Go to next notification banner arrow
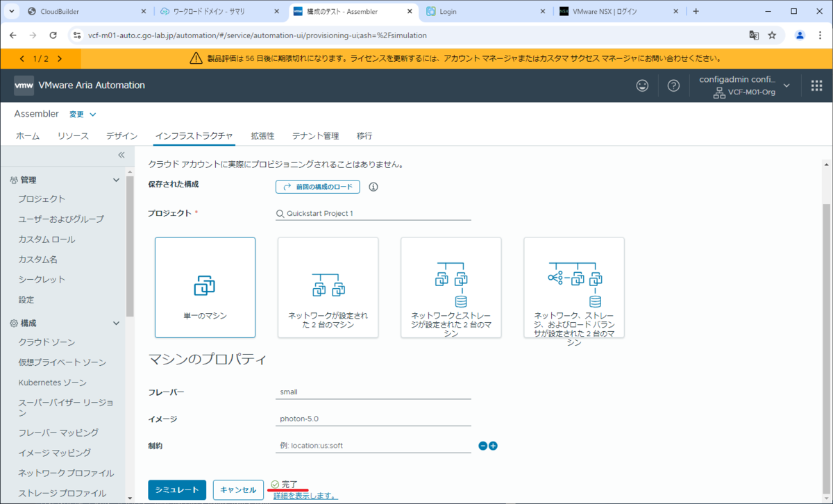Image resolution: width=833 pixels, height=504 pixels. click(60, 59)
